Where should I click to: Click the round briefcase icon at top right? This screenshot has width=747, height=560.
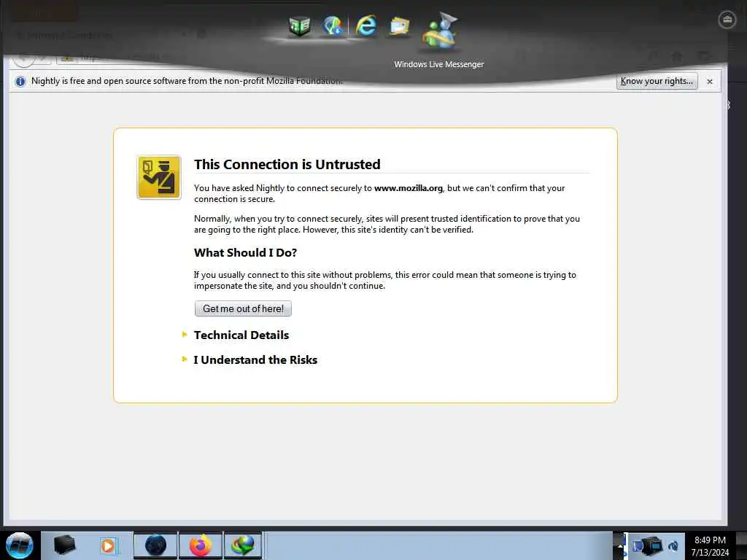click(727, 20)
